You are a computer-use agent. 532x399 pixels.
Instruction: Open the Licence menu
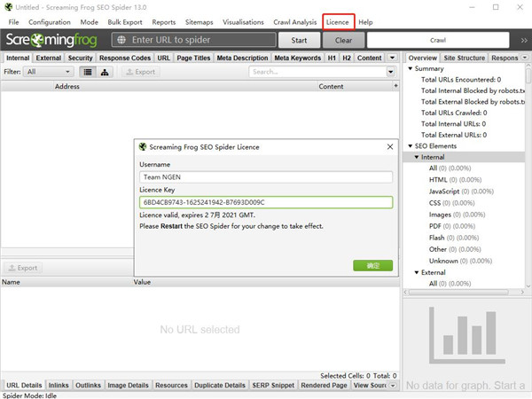337,21
